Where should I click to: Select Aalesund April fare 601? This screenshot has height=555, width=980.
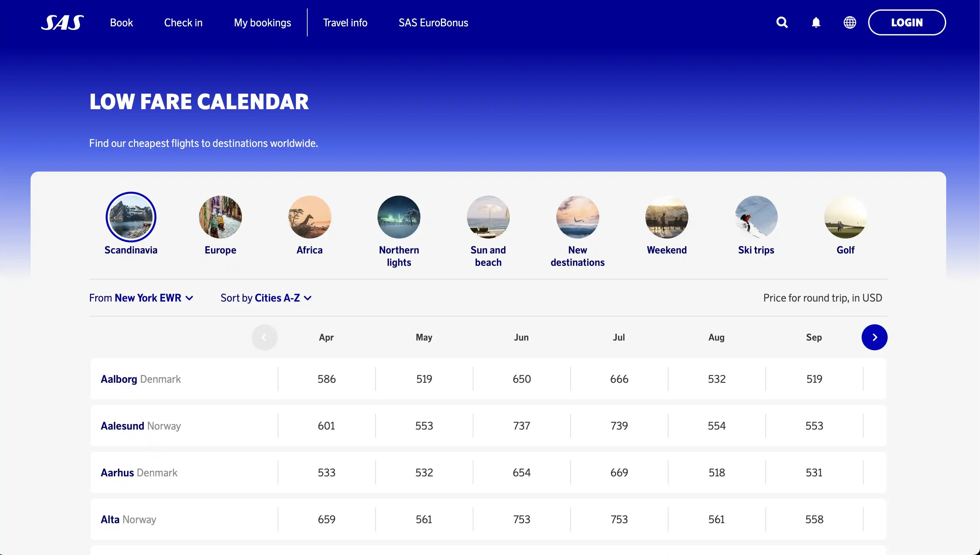326,426
